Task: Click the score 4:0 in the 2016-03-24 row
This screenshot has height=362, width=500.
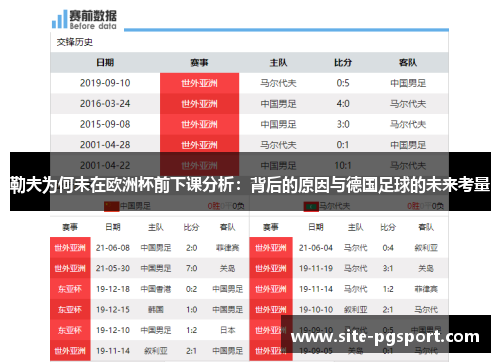Action: point(343,104)
